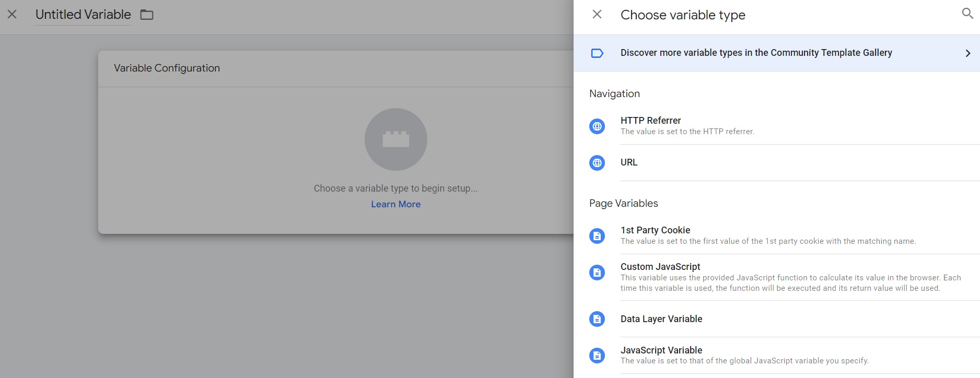980x378 pixels.
Task: Select the JavaScript Variable icon
Action: (x=597, y=355)
